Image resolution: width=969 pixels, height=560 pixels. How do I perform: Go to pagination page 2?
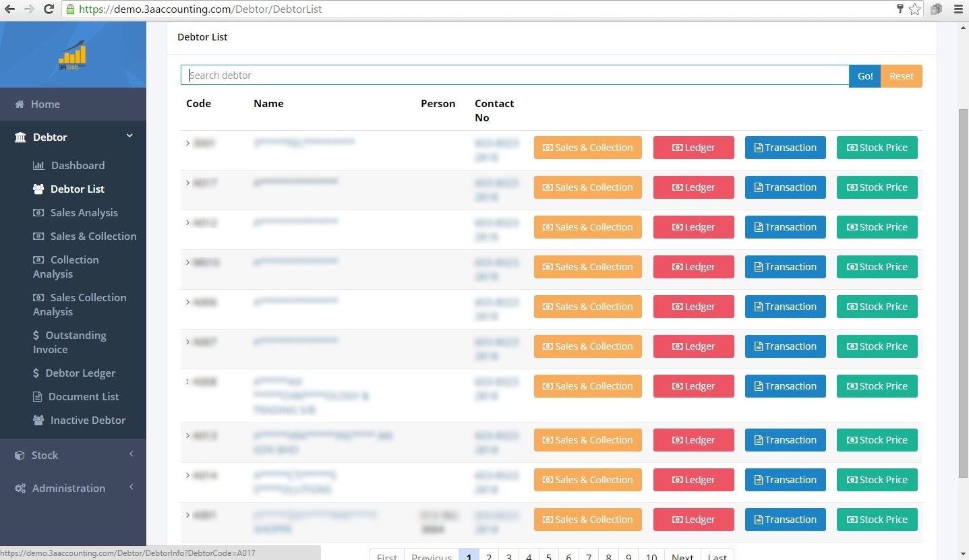point(489,554)
